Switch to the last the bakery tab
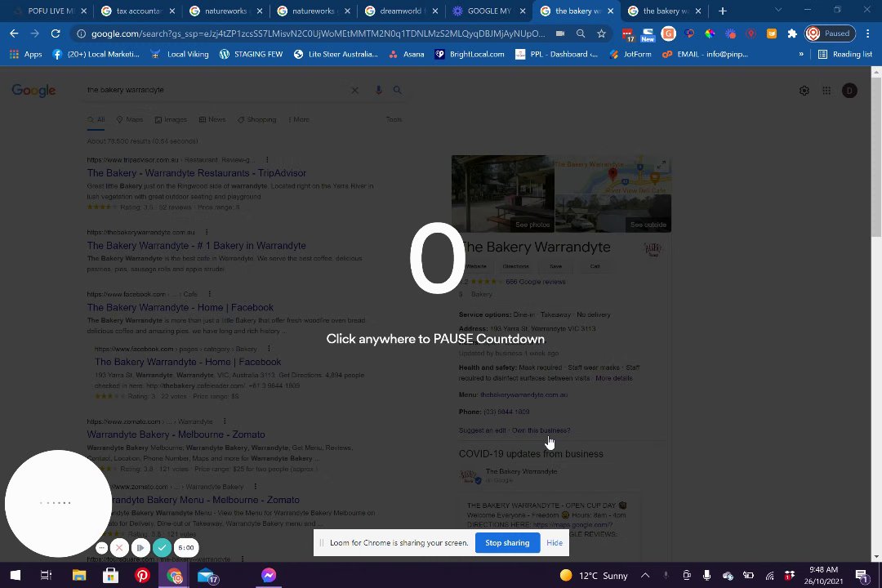The image size is (882, 588). pos(664,11)
